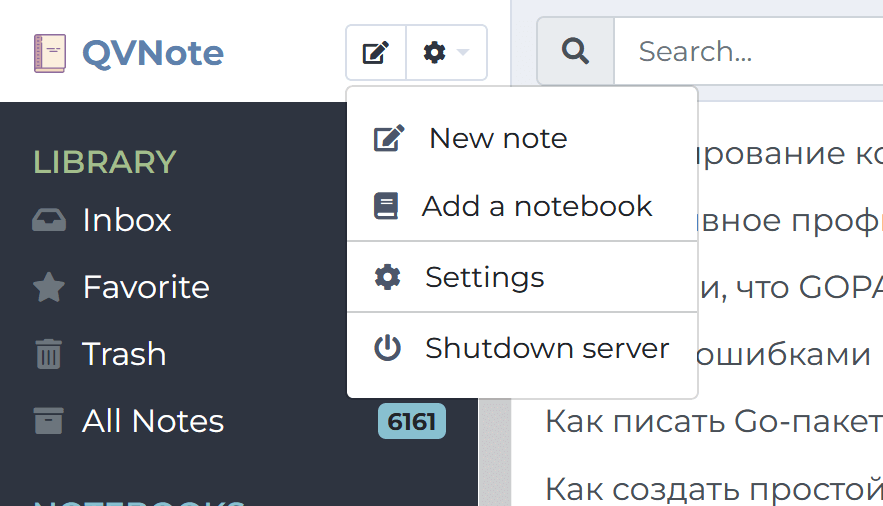Click the Inbox tray icon

click(x=49, y=220)
